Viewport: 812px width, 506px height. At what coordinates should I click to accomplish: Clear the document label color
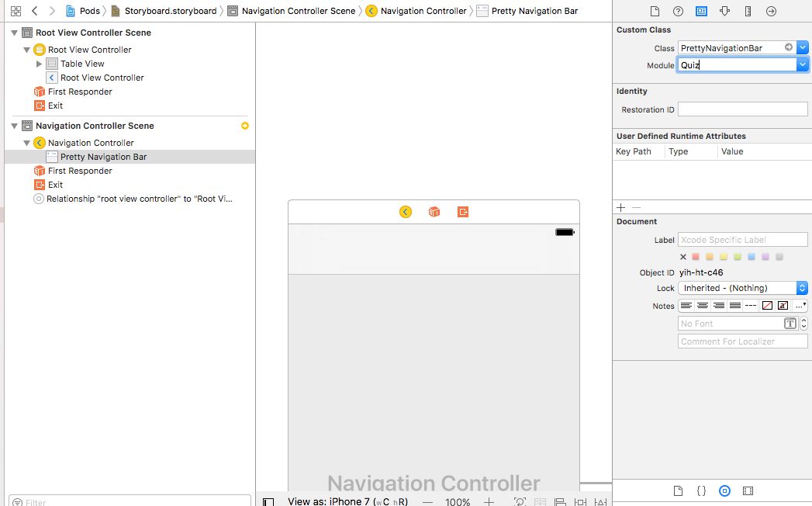point(683,257)
